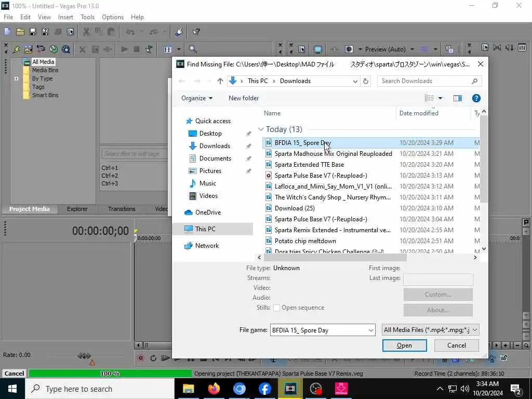The width and height of the screenshot is (532, 399).
Task: Click the Open Mixing Console icon
Action: [522, 47]
